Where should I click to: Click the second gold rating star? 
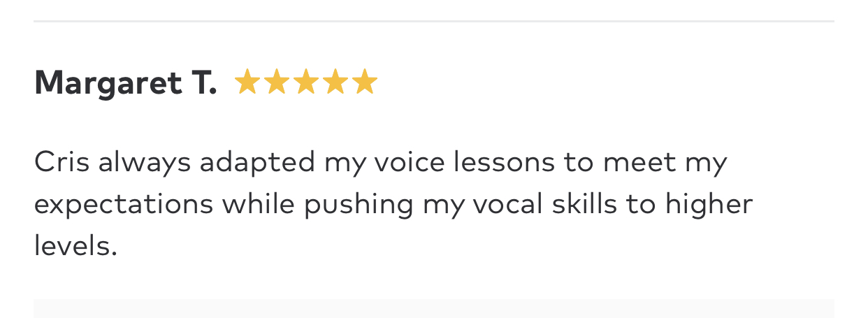pos(276,82)
